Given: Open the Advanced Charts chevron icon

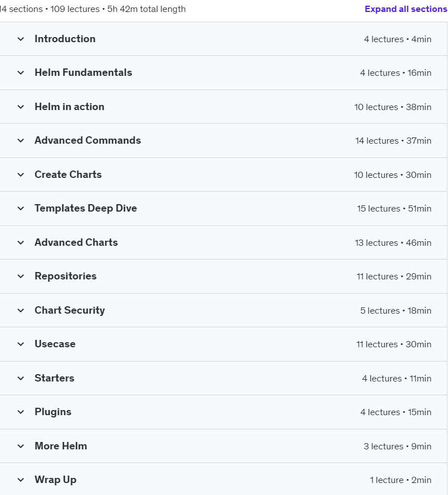Looking at the screenshot, I should (x=21, y=242).
